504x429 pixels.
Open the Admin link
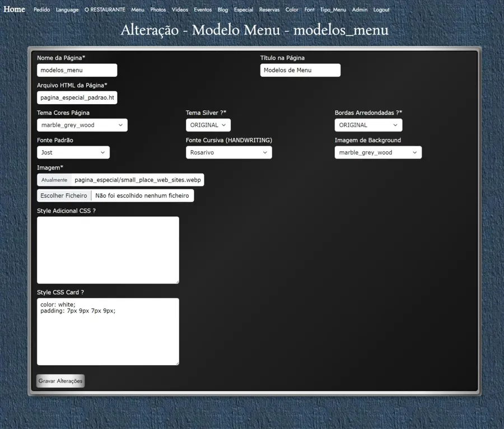coord(360,10)
